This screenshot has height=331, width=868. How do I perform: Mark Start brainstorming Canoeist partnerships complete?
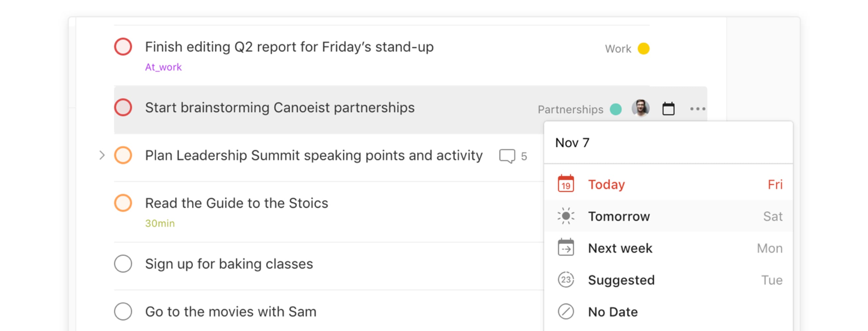coord(123,107)
